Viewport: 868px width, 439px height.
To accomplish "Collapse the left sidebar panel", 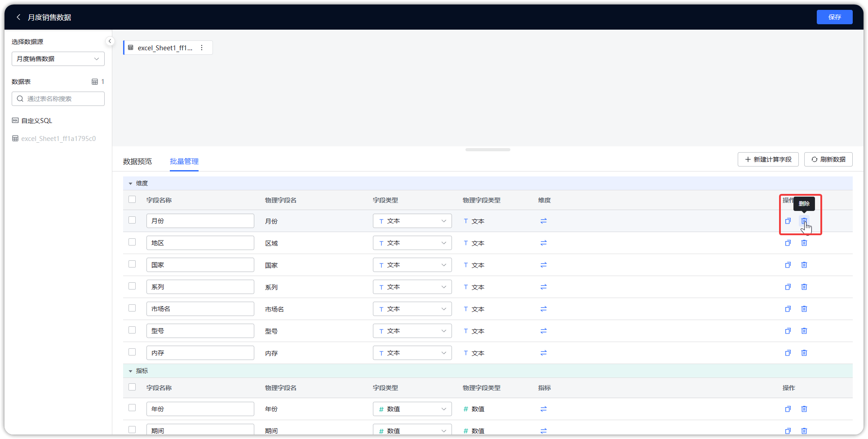I will point(110,41).
